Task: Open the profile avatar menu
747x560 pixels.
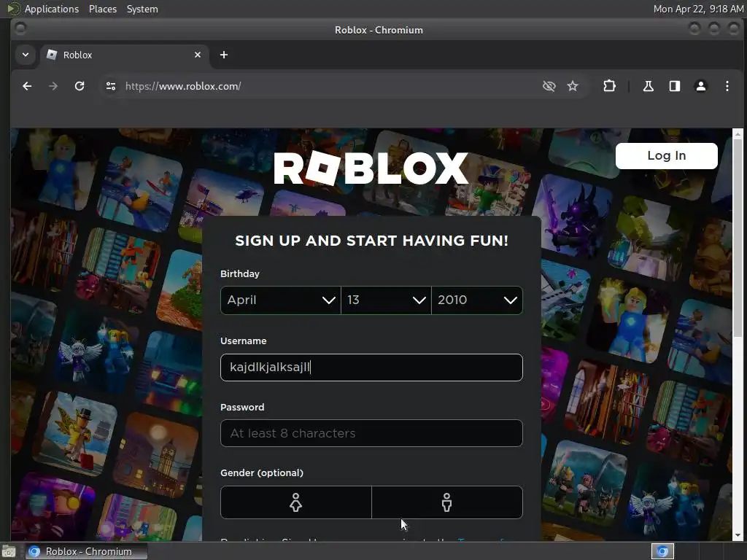Action: (x=701, y=86)
